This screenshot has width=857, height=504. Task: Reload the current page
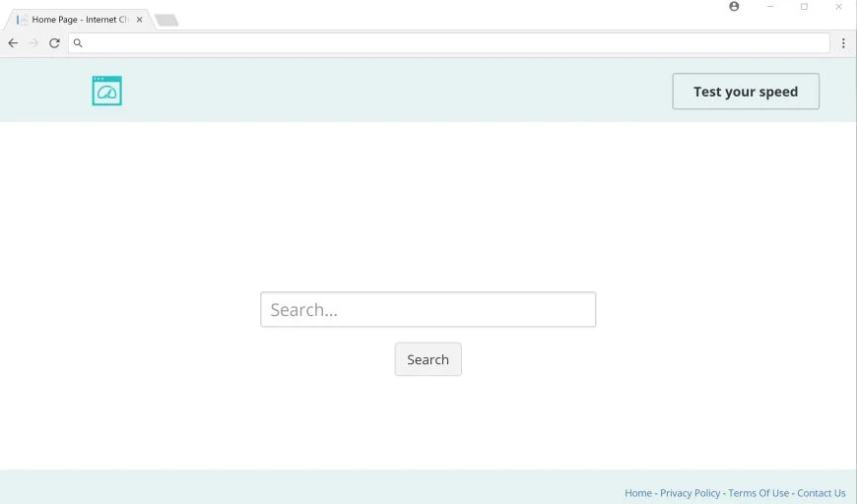[x=54, y=43]
